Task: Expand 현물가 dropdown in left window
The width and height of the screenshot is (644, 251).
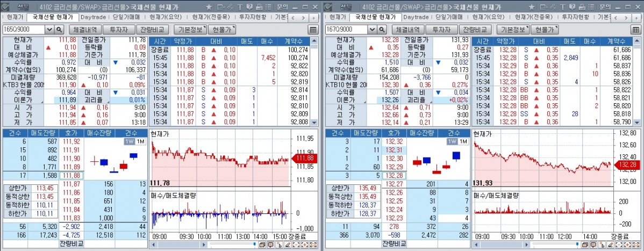Action: pos(222,30)
